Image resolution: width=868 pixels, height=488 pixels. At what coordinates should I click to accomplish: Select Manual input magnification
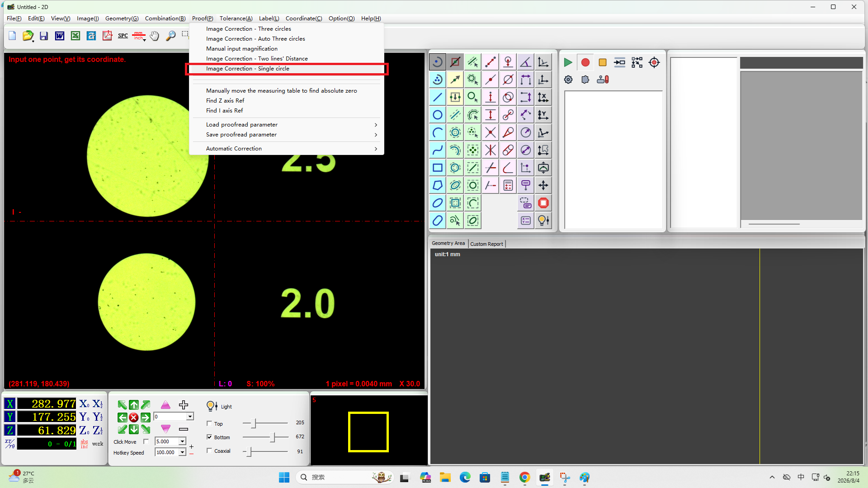[287, 49]
